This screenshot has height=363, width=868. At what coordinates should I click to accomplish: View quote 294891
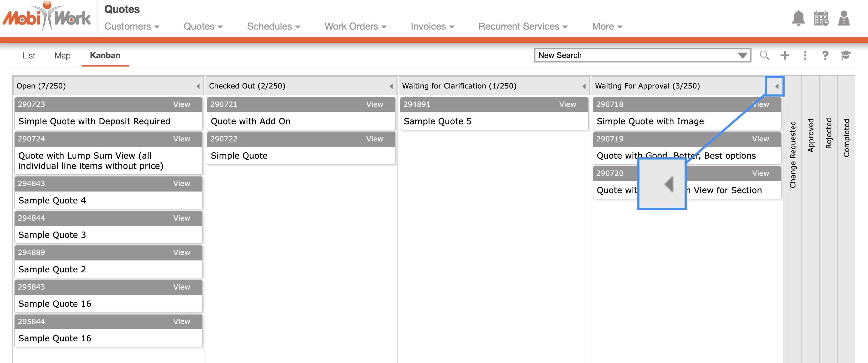click(x=567, y=104)
